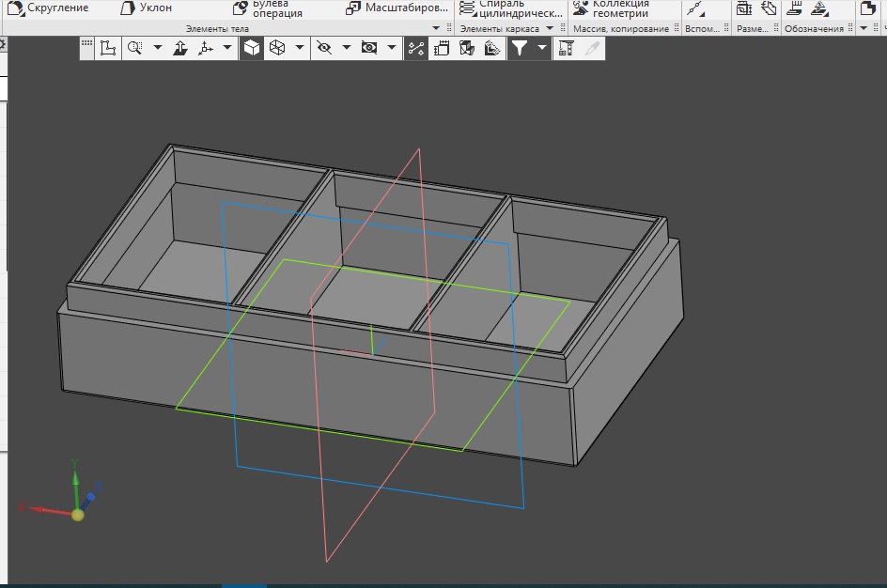The height and width of the screenshot is (588, 887).
Task: Expand the Элементы тела panel arrow
Action: tap(435, 29)
